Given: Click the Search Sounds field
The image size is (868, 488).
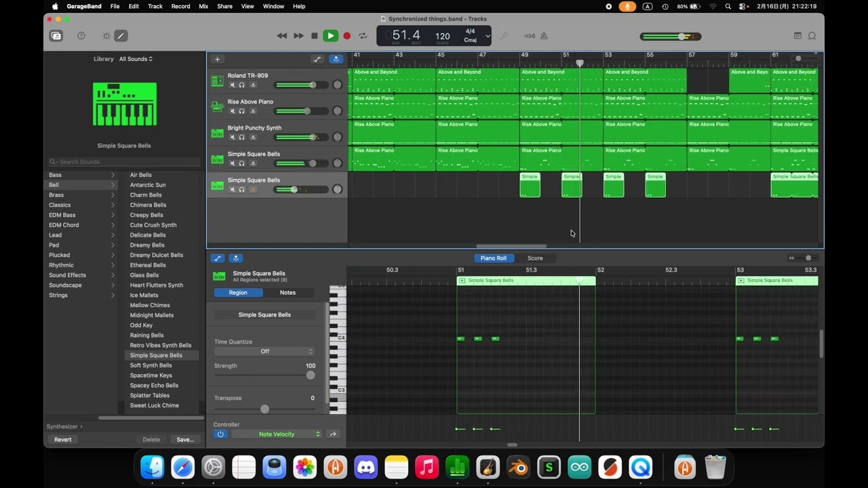Looking at the screenshot, I should pyautogui.click(x=124, y=162).
